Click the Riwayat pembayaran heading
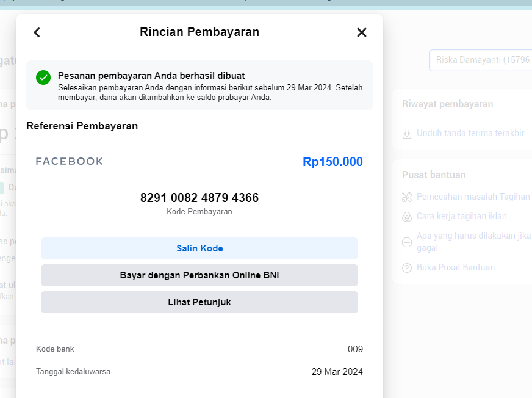This screenshot has width=532, height=398. (448, 104)
